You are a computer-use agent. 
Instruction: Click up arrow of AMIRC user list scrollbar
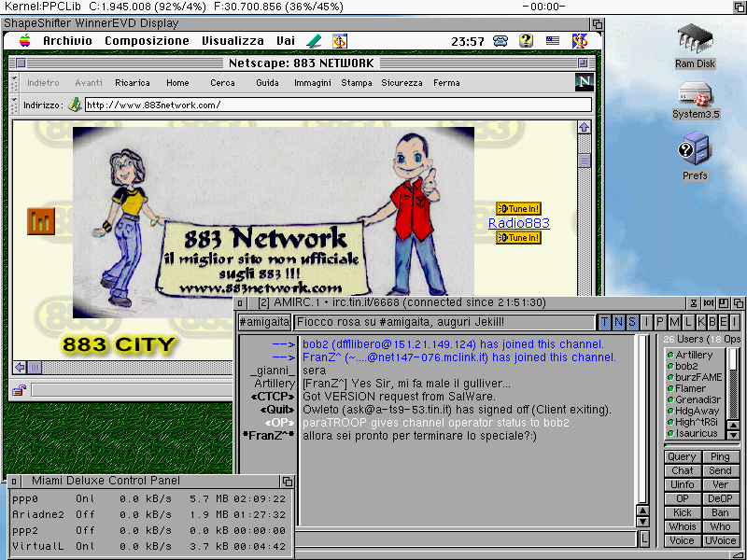click(733, 426)
